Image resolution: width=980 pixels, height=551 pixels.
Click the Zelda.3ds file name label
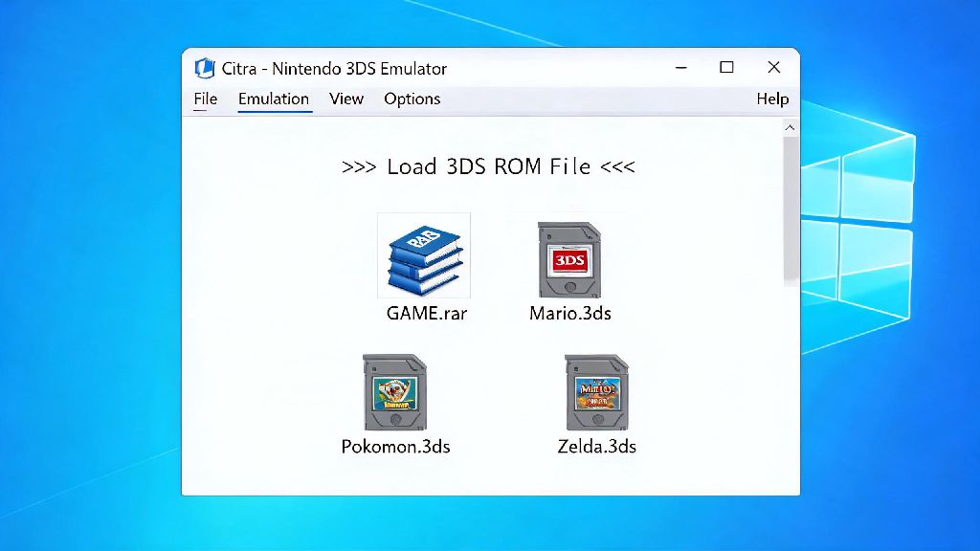click(x=597, y=446)
